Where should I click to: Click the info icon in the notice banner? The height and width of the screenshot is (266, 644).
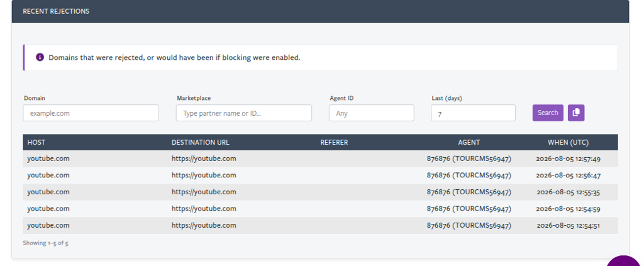pos(40,57)
